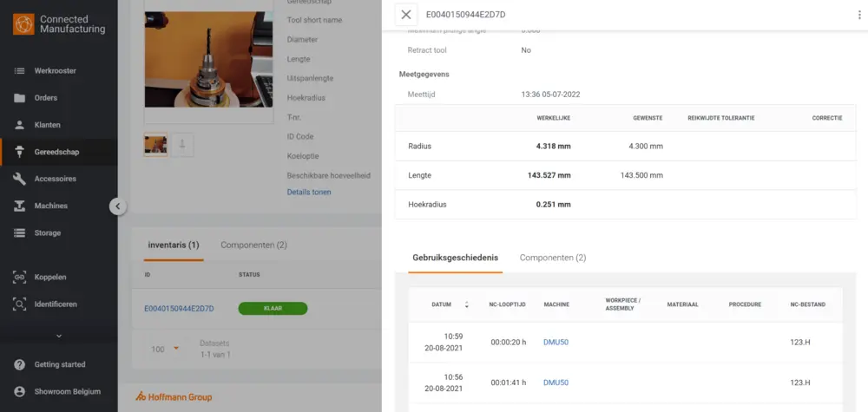The height and width of the screenshot is (412, 868).
Task: Click the Identificeren scan icon
Action: pos(19,304)
